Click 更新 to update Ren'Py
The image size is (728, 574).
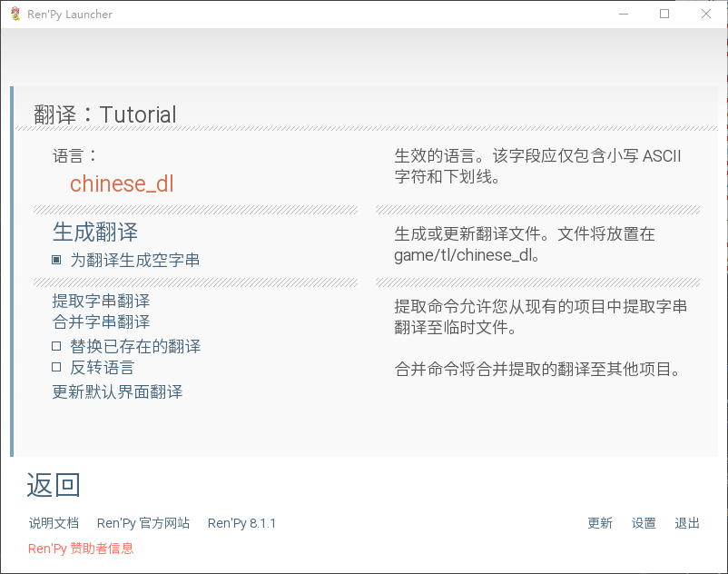click(600, 523)
